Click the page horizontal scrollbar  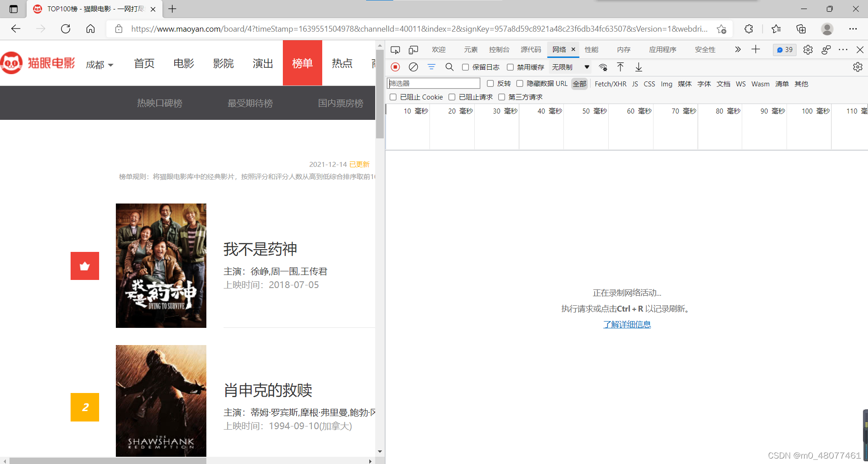point(108,461)
